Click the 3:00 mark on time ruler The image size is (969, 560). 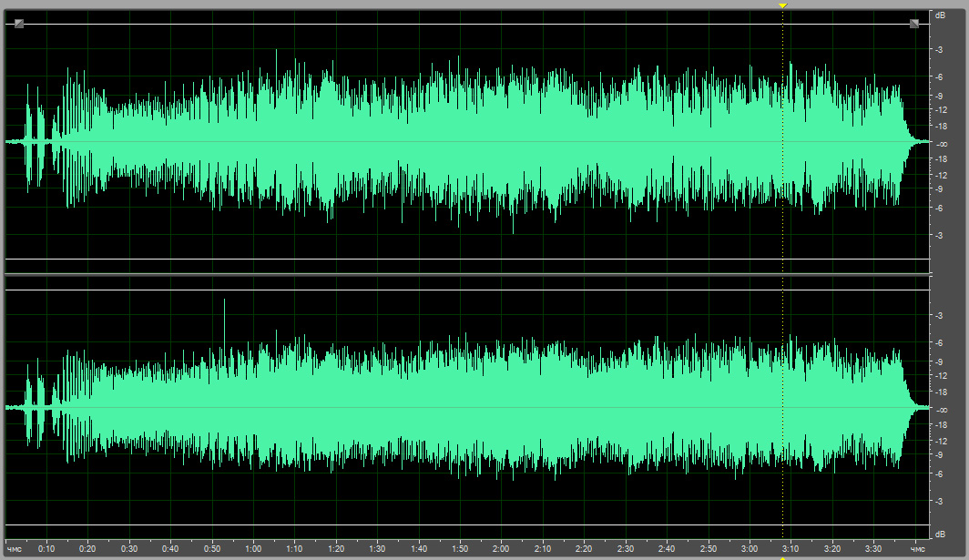[x=749, y=549]
